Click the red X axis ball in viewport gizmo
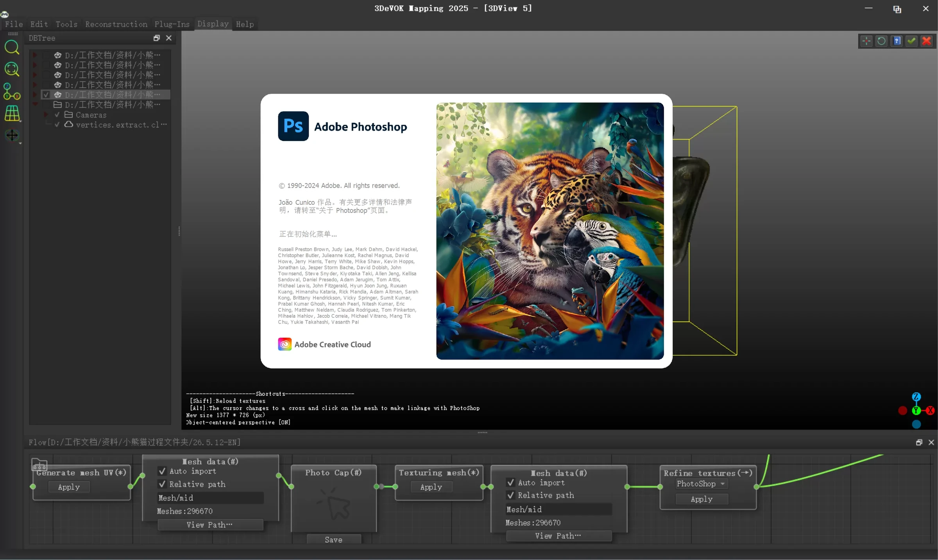The height and width of the screenshot is (560, 938). (930, 410)
